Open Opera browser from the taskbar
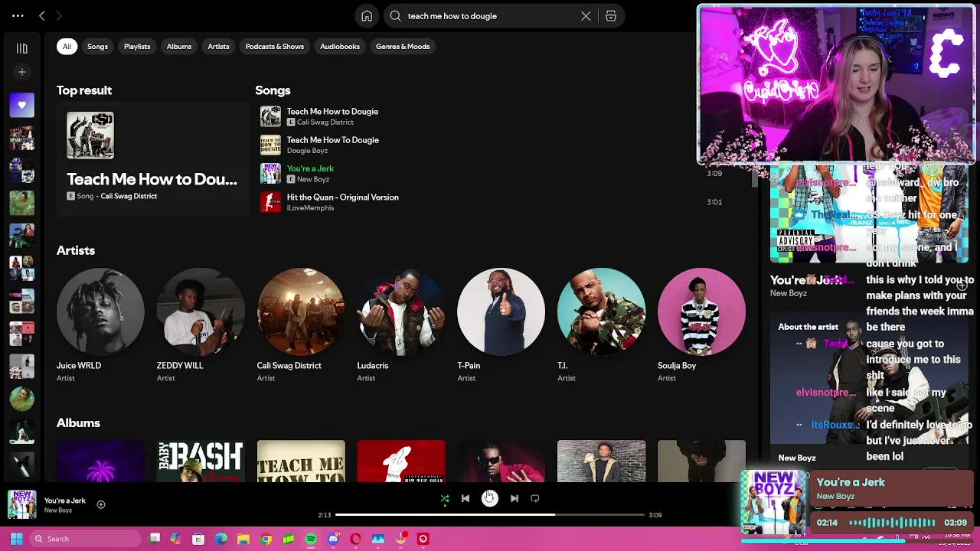This screenshot has height=551, width=980. coord(355,539)
